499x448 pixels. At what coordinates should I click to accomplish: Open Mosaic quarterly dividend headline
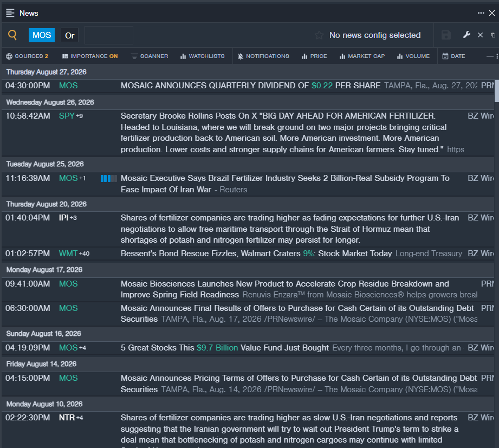pos(250,86)
